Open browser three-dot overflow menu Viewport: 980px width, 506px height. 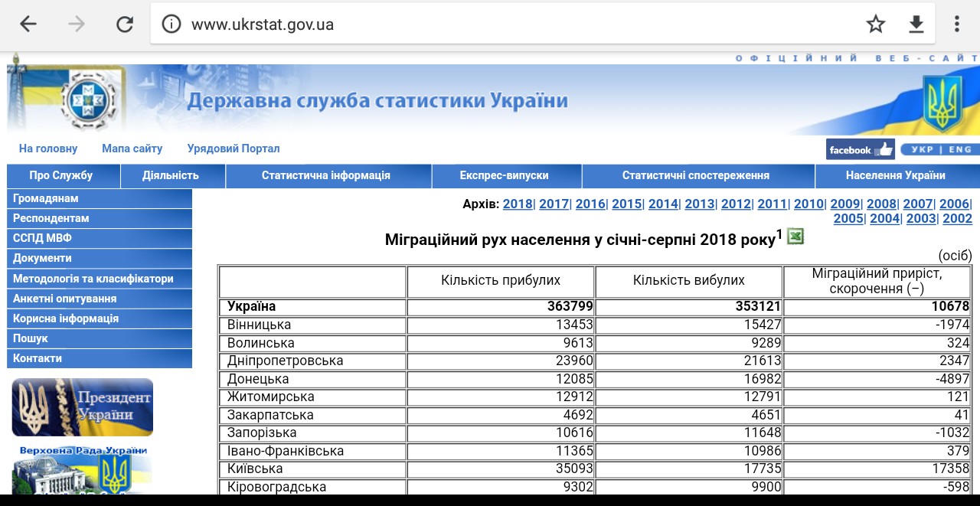957,24
